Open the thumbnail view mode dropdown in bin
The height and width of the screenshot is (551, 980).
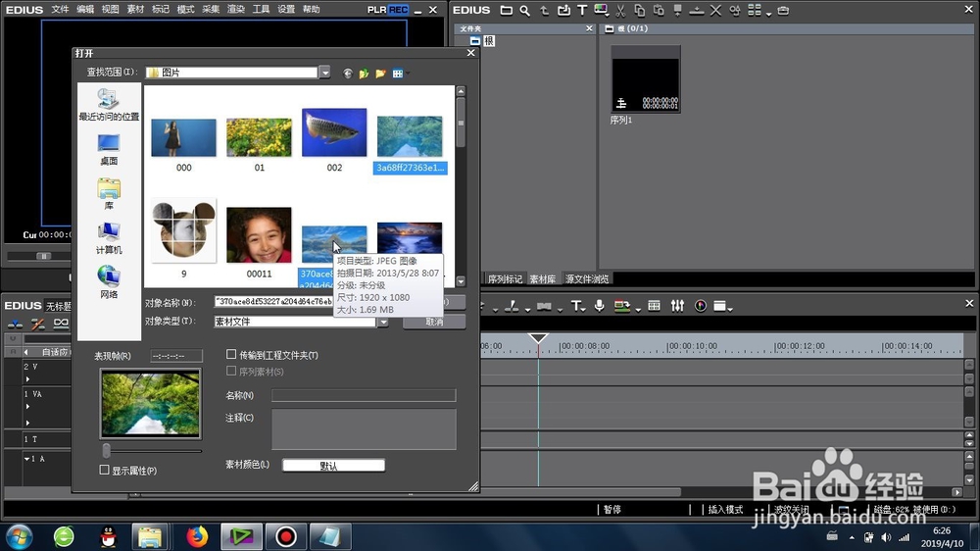point(768,13)
